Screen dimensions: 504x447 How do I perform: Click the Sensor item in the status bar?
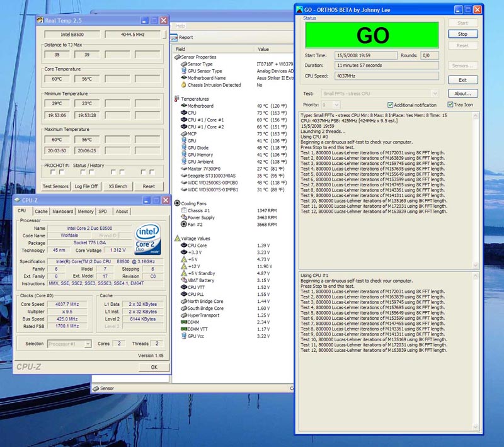[103, 388]
